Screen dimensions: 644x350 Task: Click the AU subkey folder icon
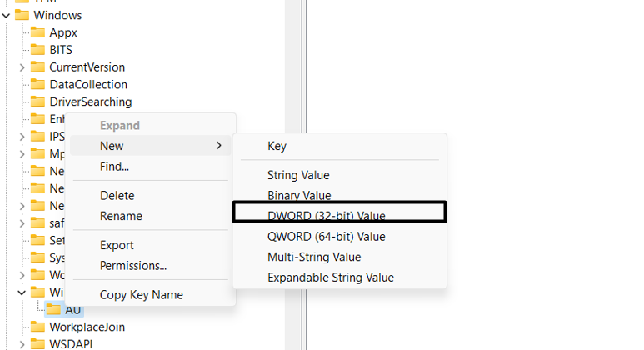[x=52, y=310]
